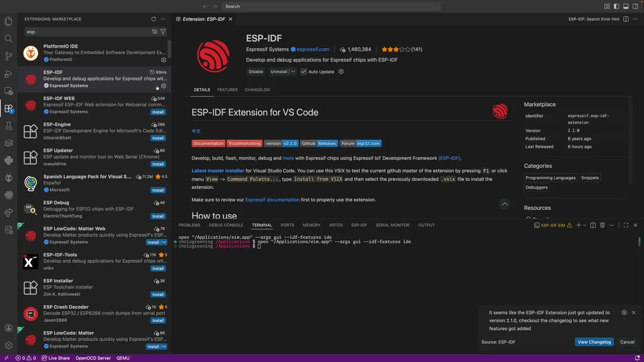Open the Explorer view in activity bar
Image resolution: width=644 pixels, height=362 pixels.
(9, 21)
